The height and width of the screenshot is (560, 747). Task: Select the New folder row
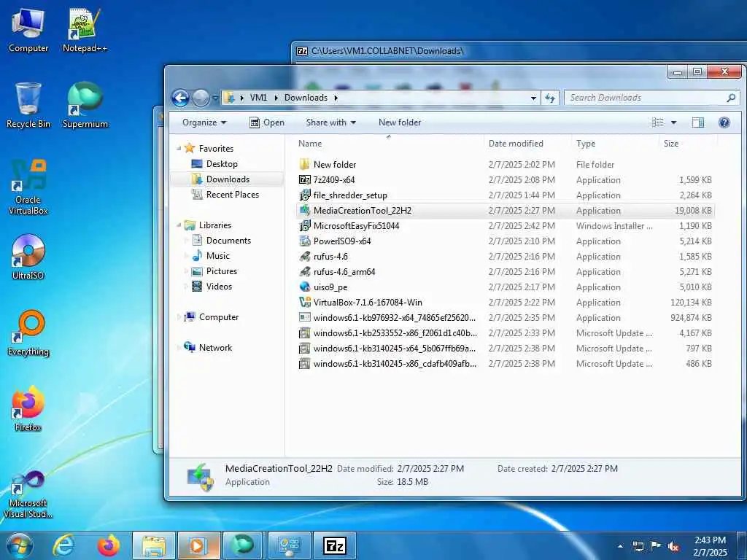505,165
